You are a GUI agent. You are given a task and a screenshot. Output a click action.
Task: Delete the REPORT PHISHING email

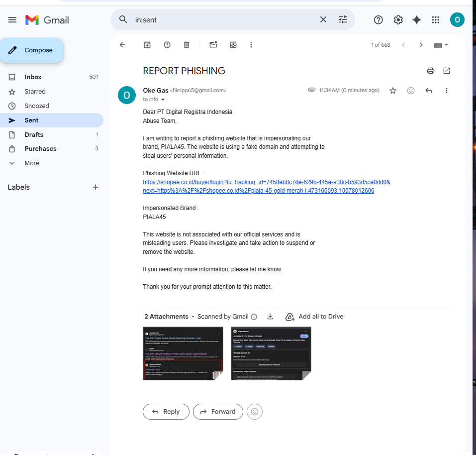pyautogui.click(x=187, y=45)
